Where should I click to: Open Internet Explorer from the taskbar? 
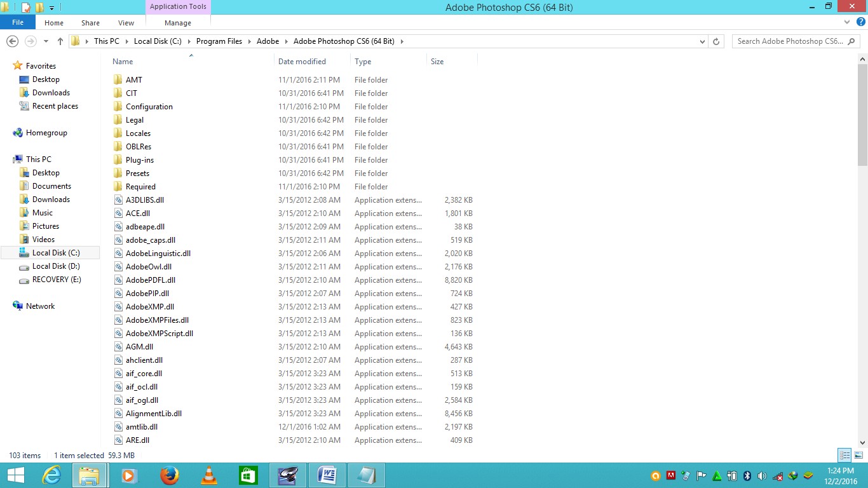(x=51, y=475)
